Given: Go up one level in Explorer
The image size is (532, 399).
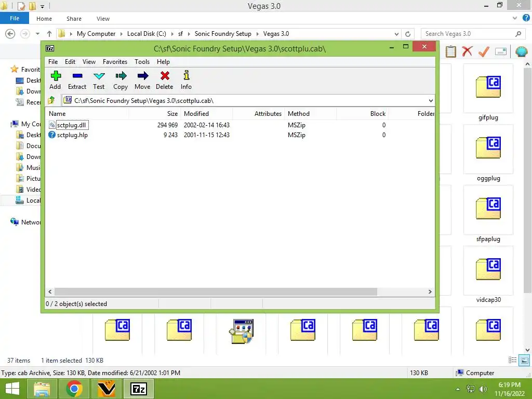Looking at the screenshot, I should point(49,34).
